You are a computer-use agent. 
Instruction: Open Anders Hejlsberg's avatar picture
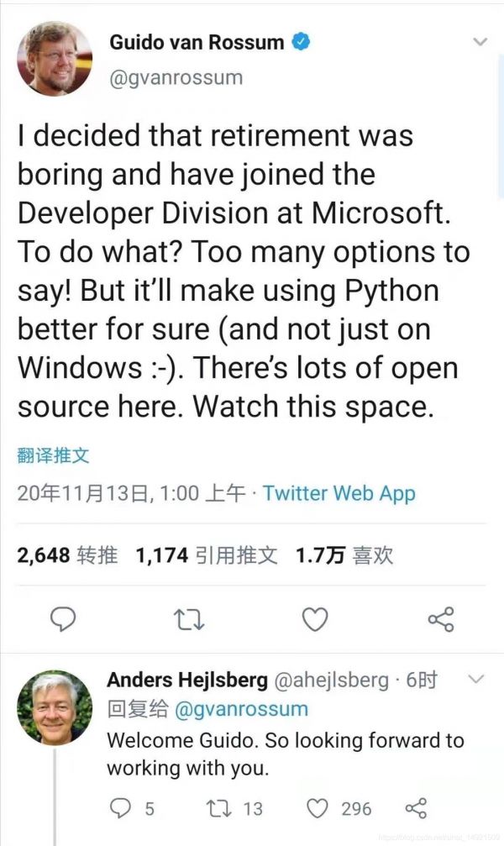pos(55,707)
